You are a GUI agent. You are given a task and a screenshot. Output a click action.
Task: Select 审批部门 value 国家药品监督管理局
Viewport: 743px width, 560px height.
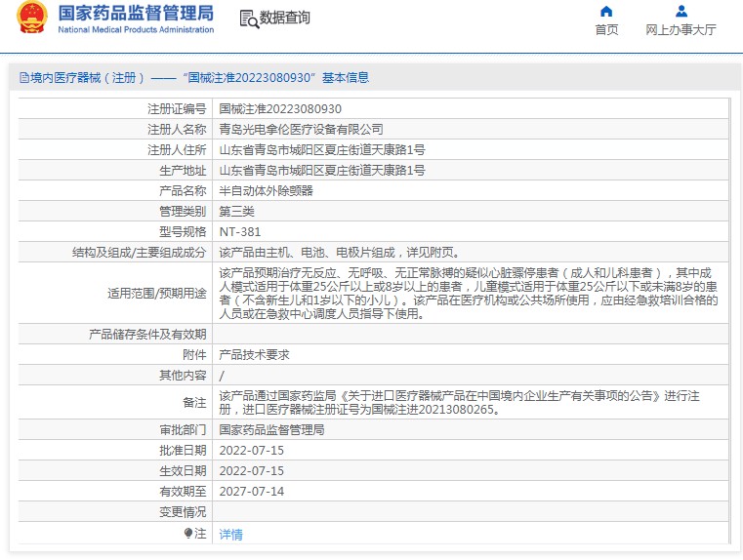pos(271,430)
